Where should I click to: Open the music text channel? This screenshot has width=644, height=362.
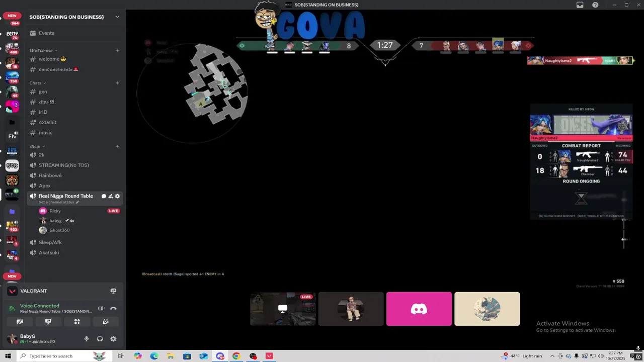pyautogui.click(x=74, y=133)
